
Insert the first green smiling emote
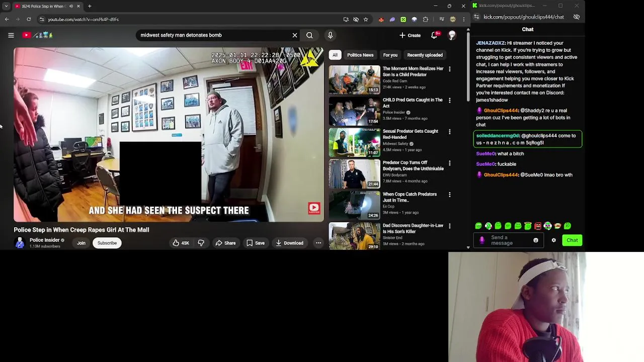(478, 226)
